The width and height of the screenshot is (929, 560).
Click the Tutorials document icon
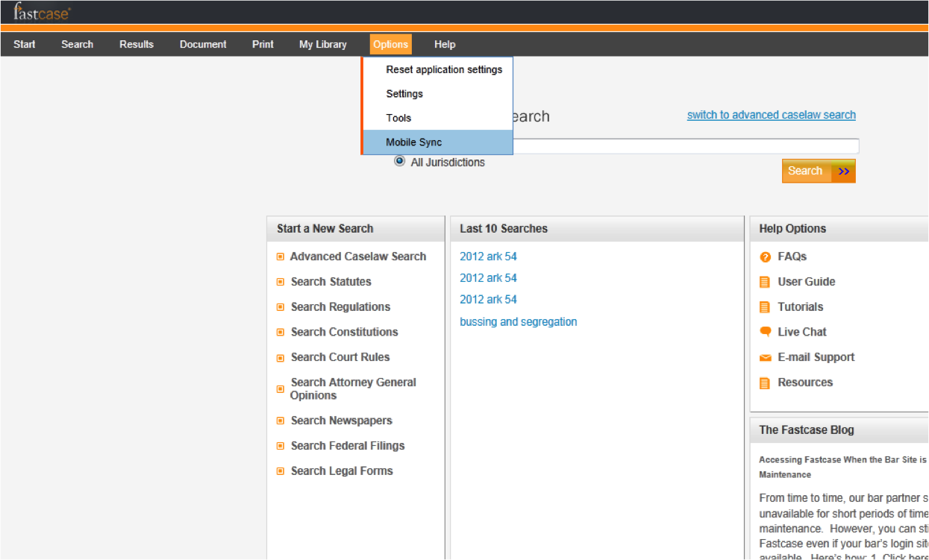(765, 307)
